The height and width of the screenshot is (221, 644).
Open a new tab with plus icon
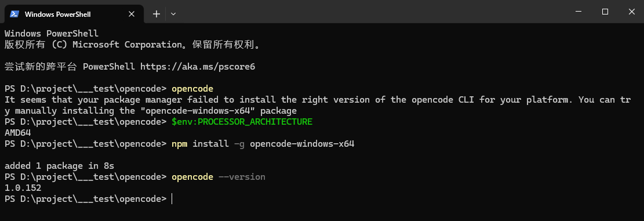156,14
